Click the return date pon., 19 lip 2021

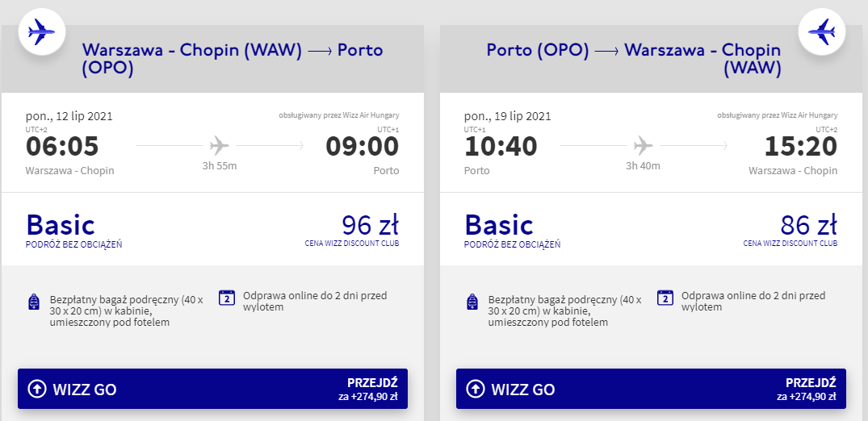[x=508, y=115]
